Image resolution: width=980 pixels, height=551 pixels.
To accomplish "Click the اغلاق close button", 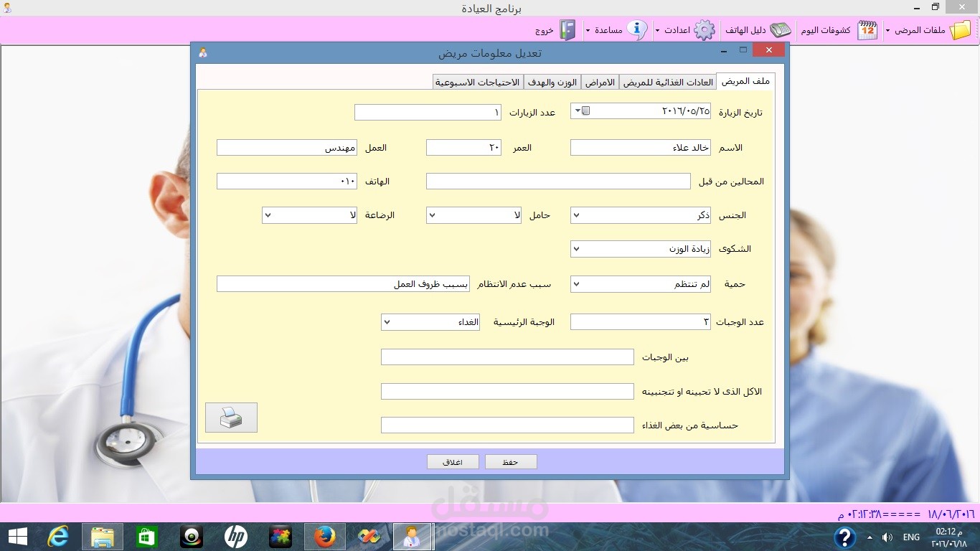I will tap(453, 461).
